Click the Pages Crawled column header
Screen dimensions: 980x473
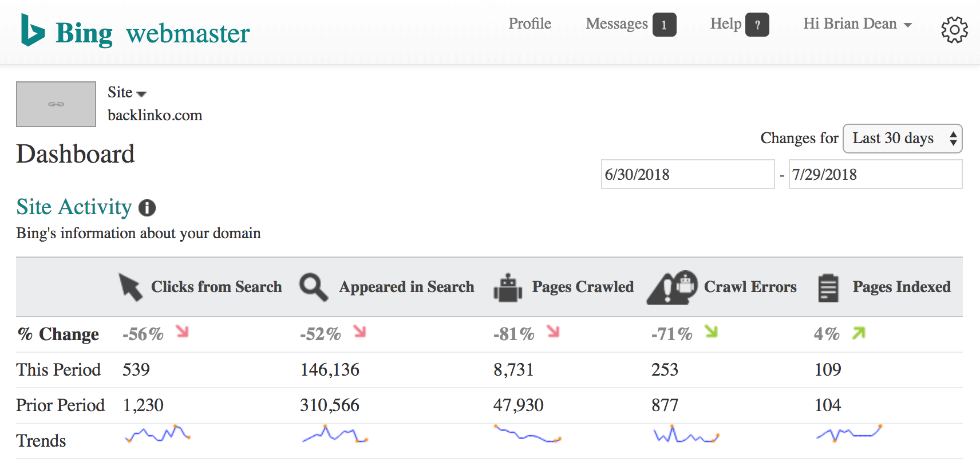tap(583, 287)
